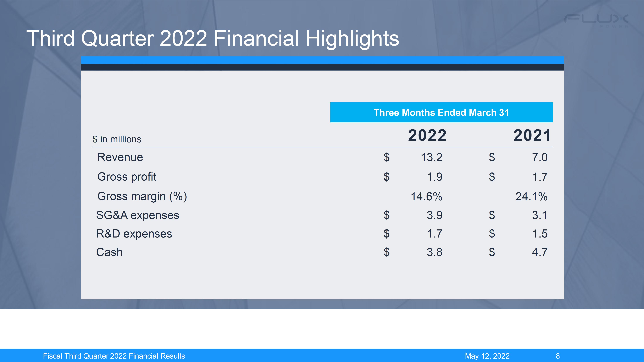
Task: Select the 2022 column heading
Action: tap(427, 135)
